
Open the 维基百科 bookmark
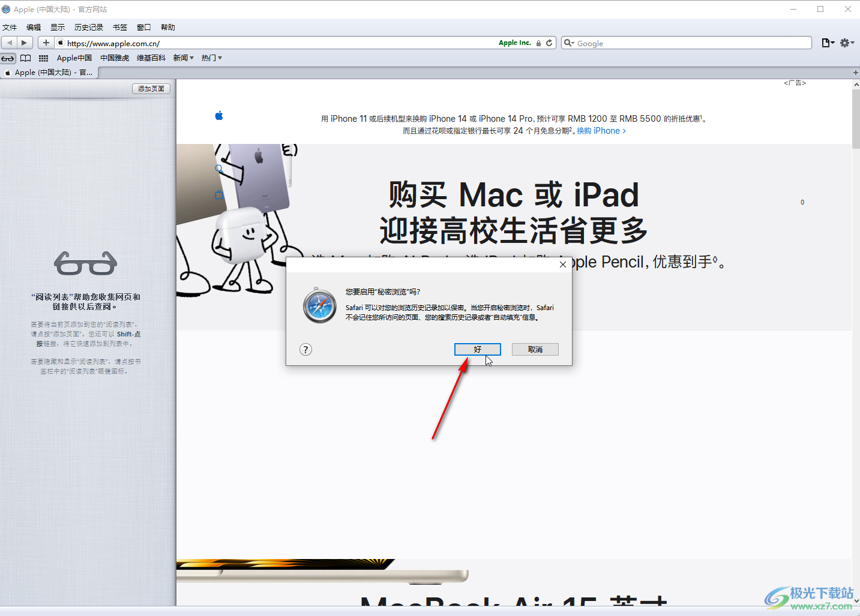tap(151, 58)
